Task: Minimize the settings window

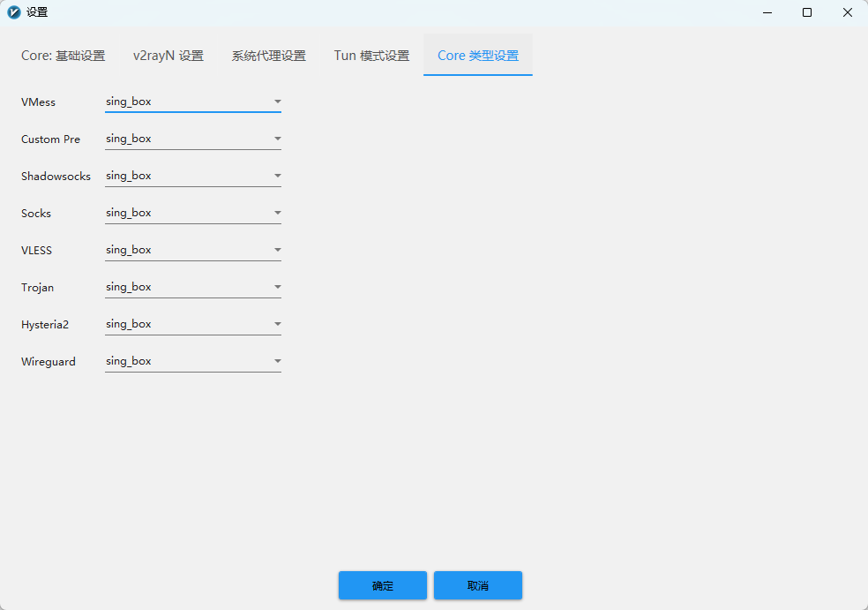Action: coord(767,12)
